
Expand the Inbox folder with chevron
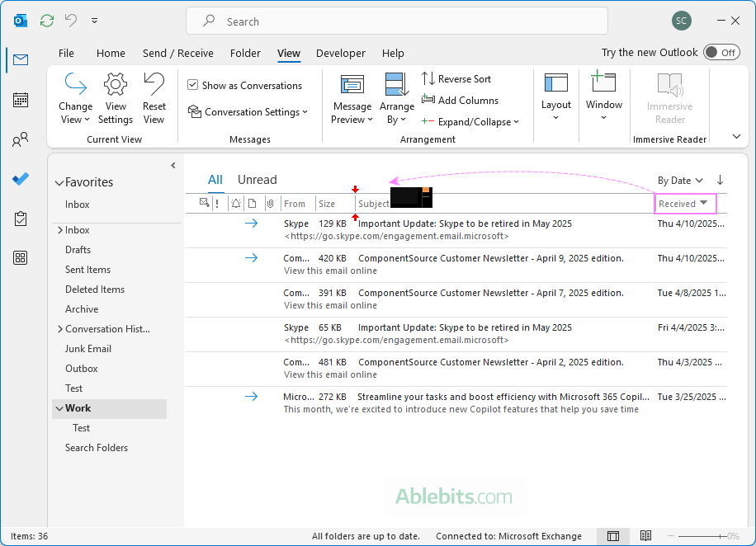(x=60, y=230)
